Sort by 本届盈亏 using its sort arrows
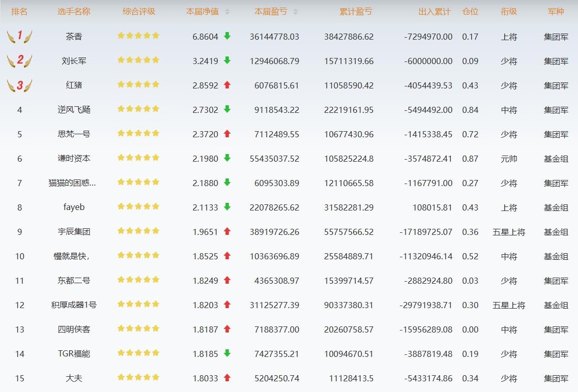This screenshot has height=392, width=578. tap(295, 12)
